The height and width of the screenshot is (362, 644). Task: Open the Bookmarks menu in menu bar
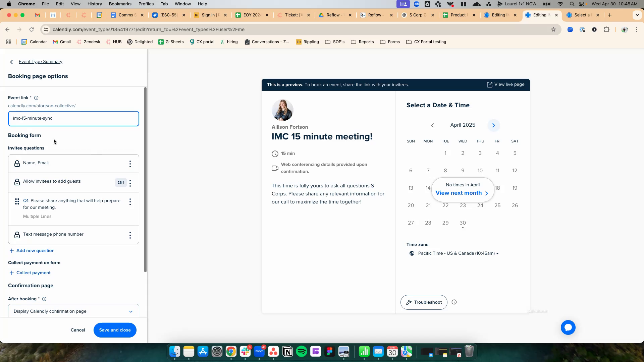tap(120, 4)
